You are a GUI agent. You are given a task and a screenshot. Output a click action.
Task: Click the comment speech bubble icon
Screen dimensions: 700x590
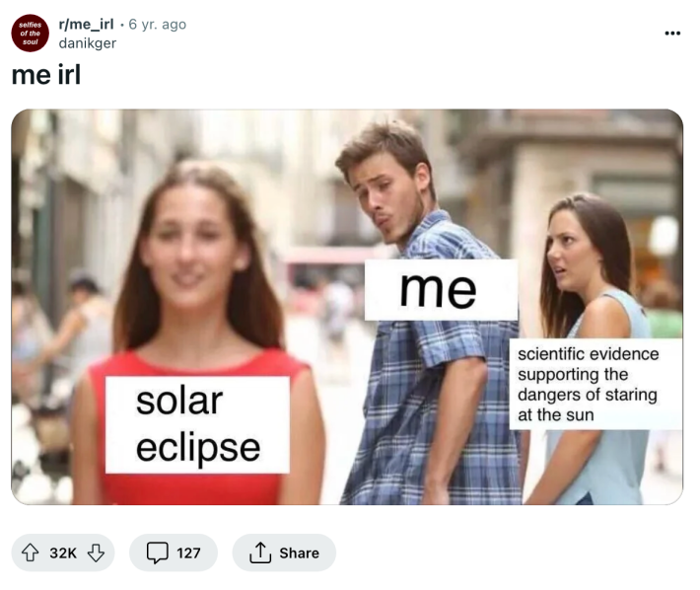pos(158,553)
